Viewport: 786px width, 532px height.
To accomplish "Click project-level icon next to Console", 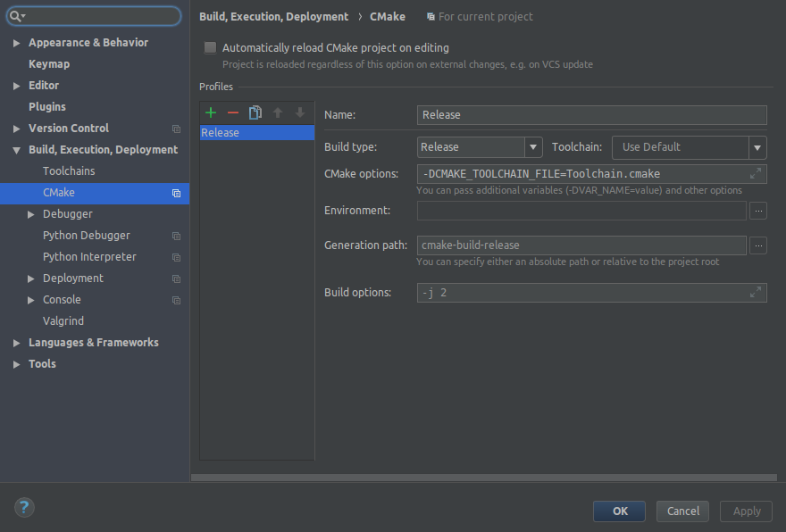I will (x=177, y=301).
